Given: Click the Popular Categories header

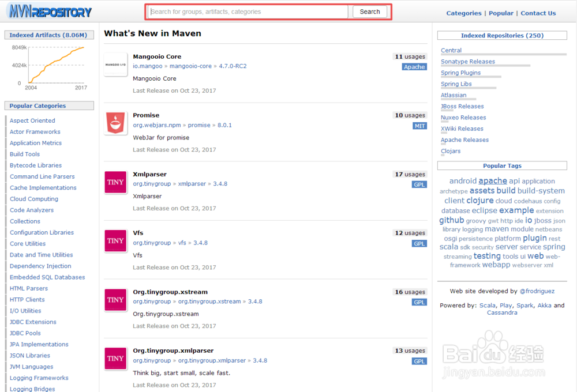Looking at the screenshot, I should coord(49,105).
